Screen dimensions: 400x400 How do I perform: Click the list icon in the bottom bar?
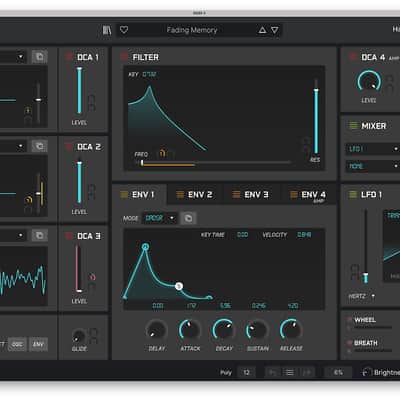[x=290, y=372]
